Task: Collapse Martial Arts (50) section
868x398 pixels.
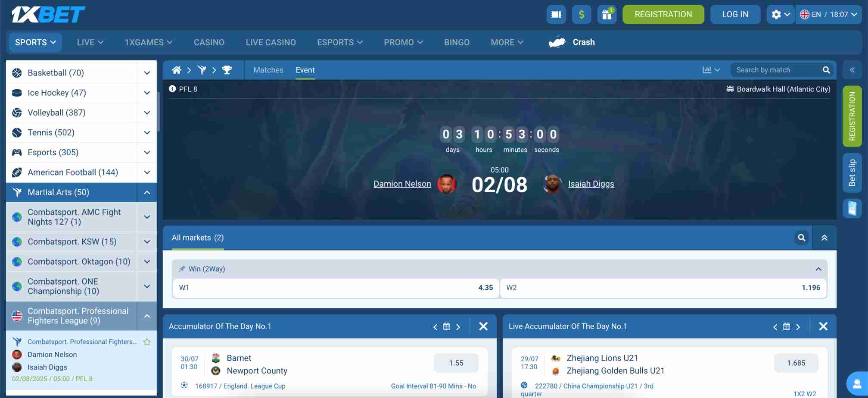Action: pyautogui.click(x=147, y=192)
